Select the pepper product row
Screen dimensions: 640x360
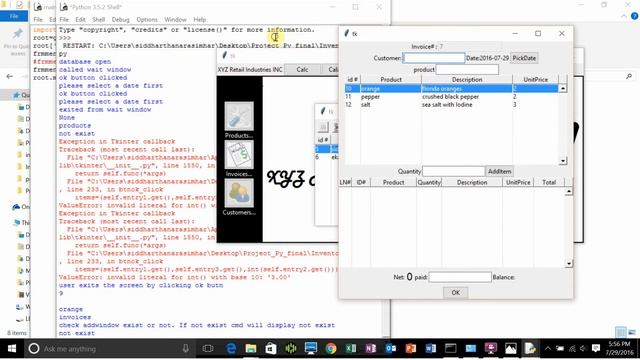(x=451, y=97)
